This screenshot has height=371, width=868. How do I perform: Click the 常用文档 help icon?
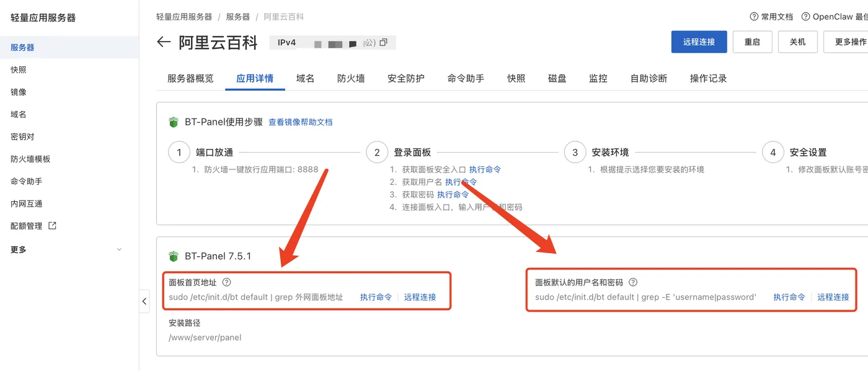754,17
